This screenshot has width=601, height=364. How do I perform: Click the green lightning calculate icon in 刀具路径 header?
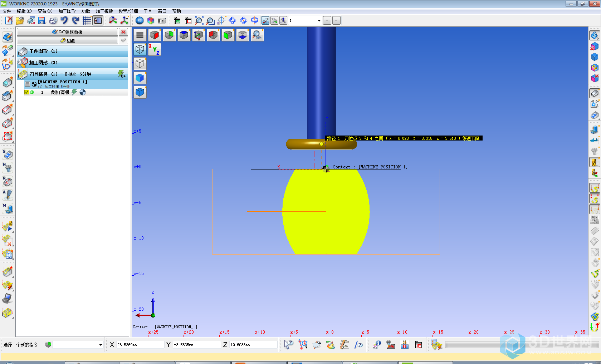(122, 74)
